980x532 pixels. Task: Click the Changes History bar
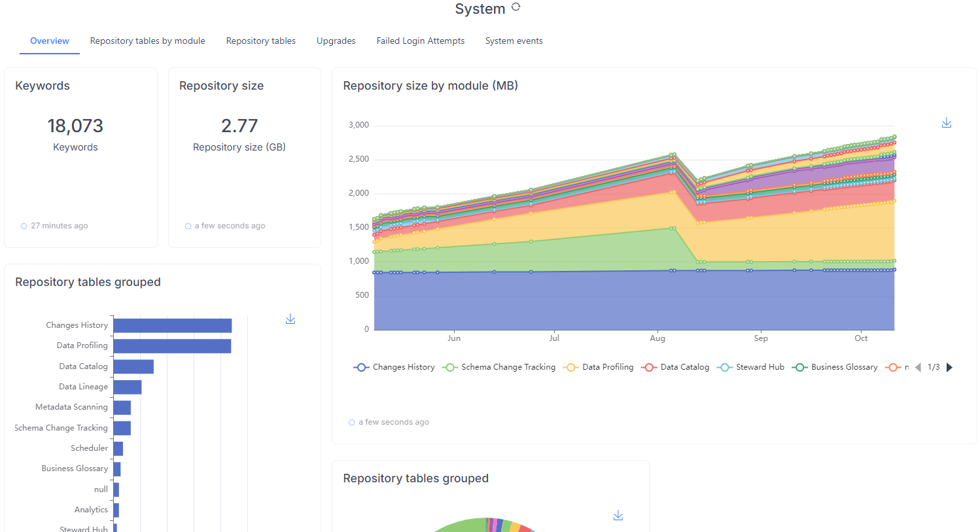[x=173, y=326]
